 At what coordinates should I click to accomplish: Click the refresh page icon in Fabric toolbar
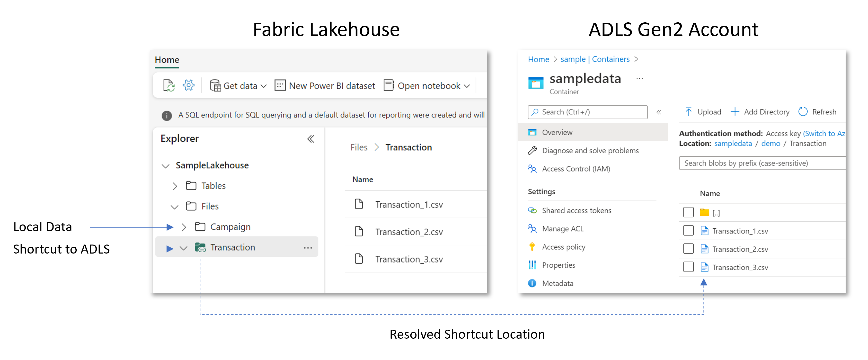pyautogui.click(x=169, y=85)
